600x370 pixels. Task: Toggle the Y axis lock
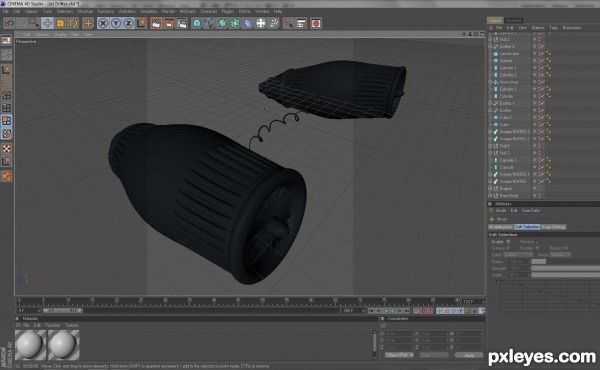click(116, 23)
